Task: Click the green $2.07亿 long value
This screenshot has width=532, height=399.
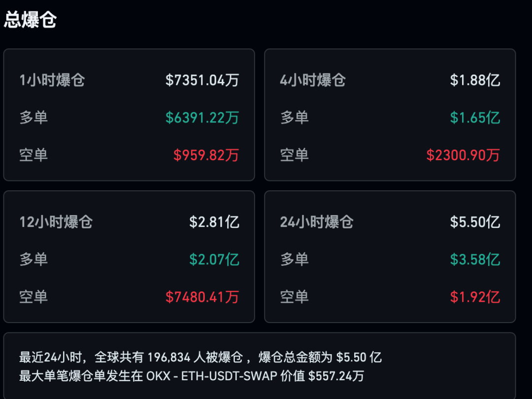Action: tap(214, 259)
